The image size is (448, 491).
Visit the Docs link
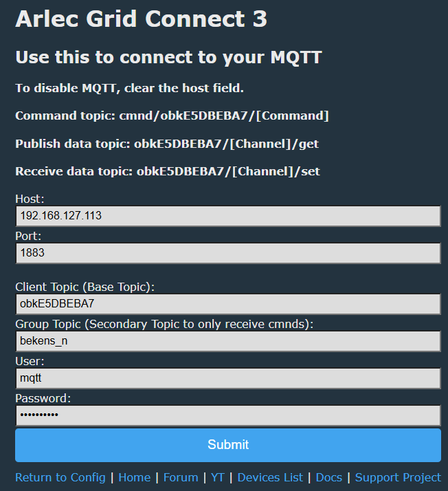point(328,477)
